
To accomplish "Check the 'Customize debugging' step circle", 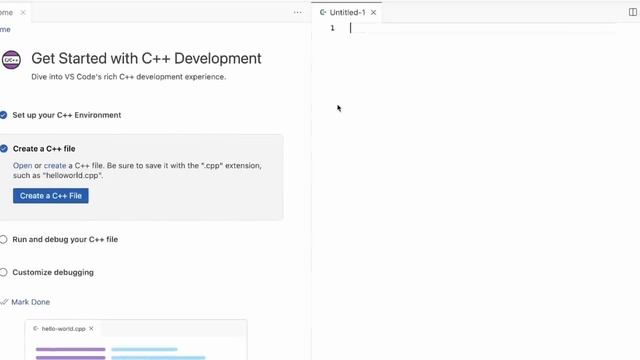I will tap(3, 272).
